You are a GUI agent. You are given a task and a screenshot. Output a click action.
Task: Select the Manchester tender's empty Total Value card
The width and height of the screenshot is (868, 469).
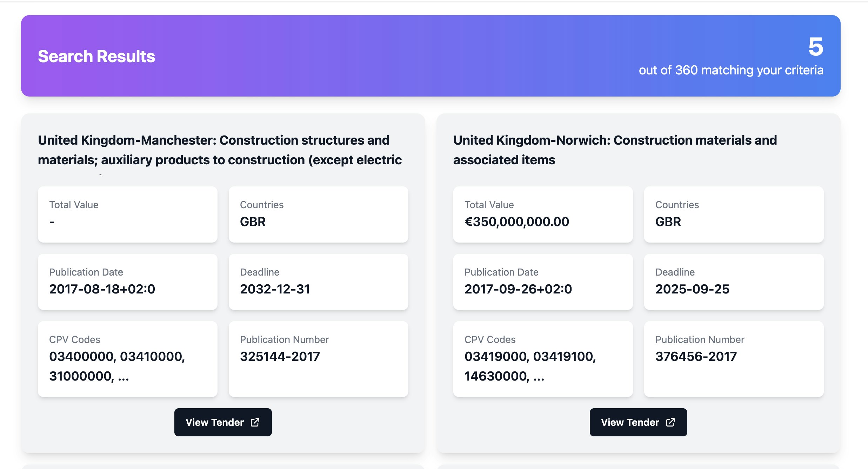pos(127,214)
